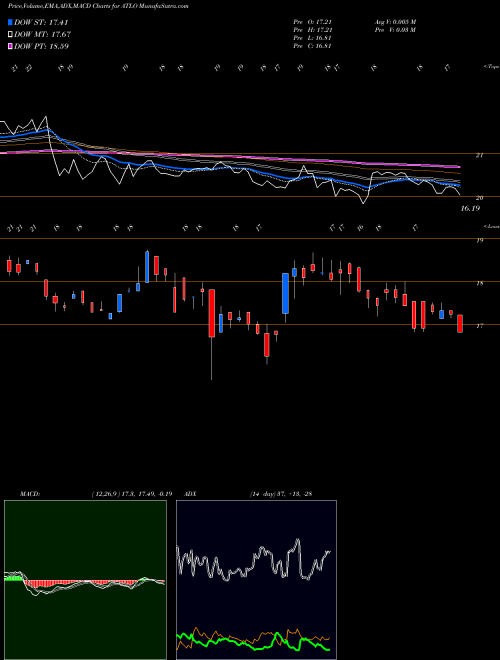Viewport: 500px width, 660px height.
Task: Click the blue DOW ST legend swatch
Action: click(10, 22)
